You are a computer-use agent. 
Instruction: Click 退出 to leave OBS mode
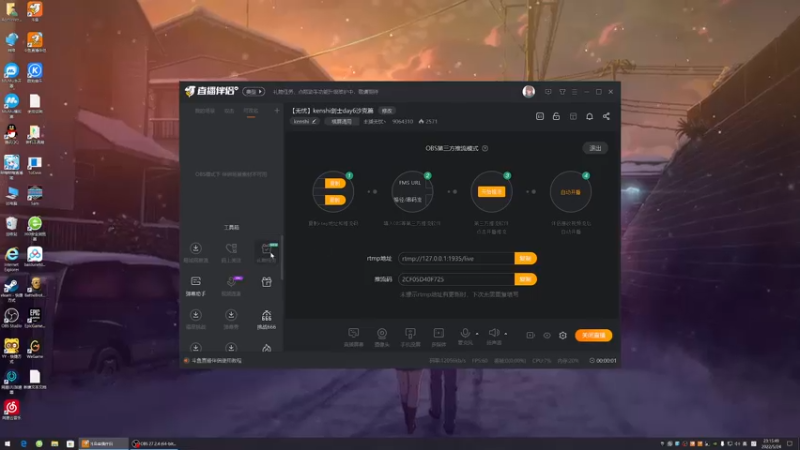(595, 148)
